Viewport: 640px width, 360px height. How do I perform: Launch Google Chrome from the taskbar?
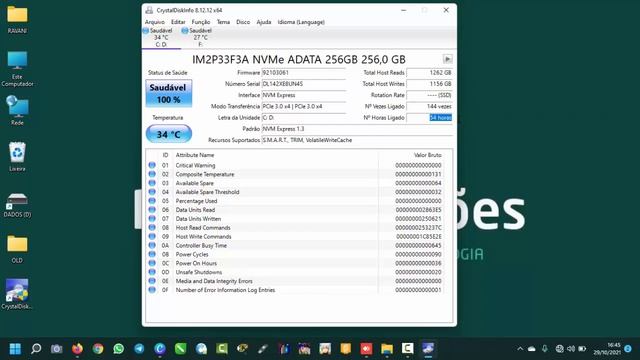[x=98, y=349]
